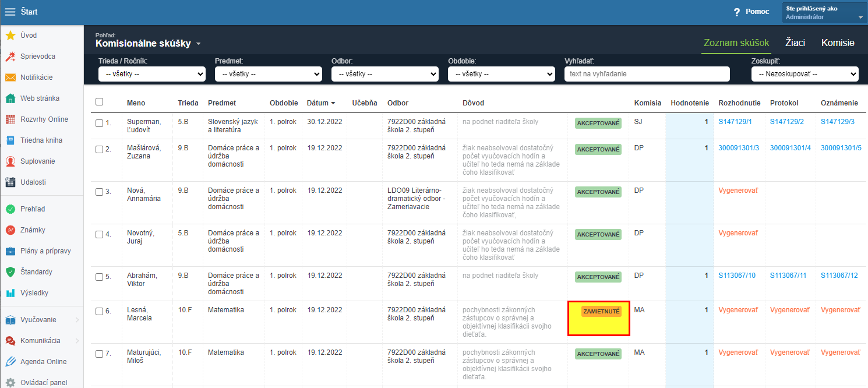Click the Triedna kniha book icon
The height and width of the screenshot is (388, 868).
pos(10,140)
